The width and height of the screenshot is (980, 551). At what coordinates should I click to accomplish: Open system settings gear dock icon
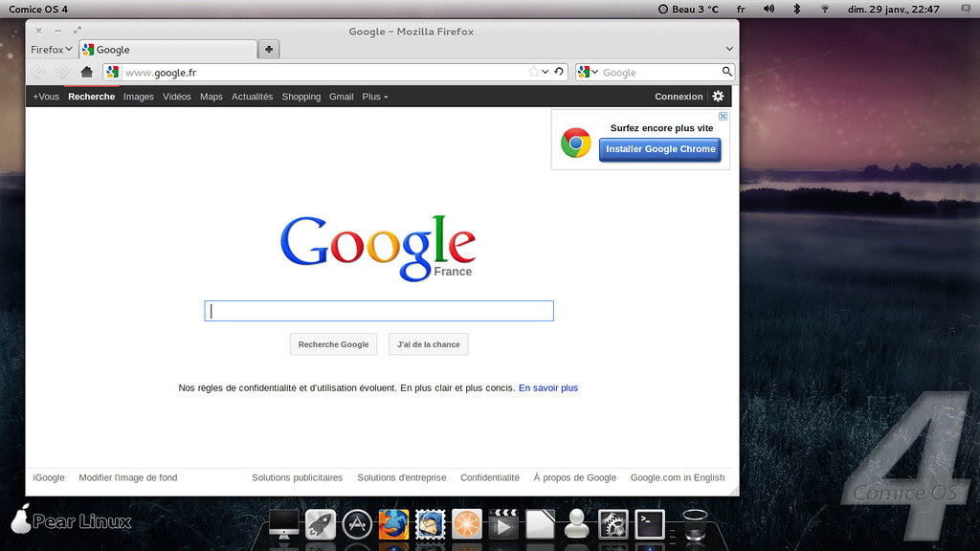[x=613, y=523]
